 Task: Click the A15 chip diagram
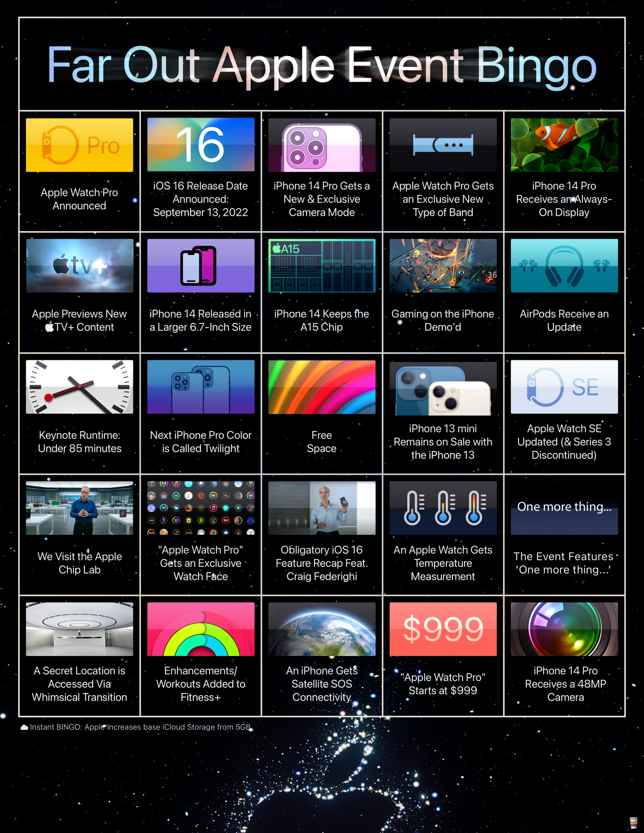(322, 266)
